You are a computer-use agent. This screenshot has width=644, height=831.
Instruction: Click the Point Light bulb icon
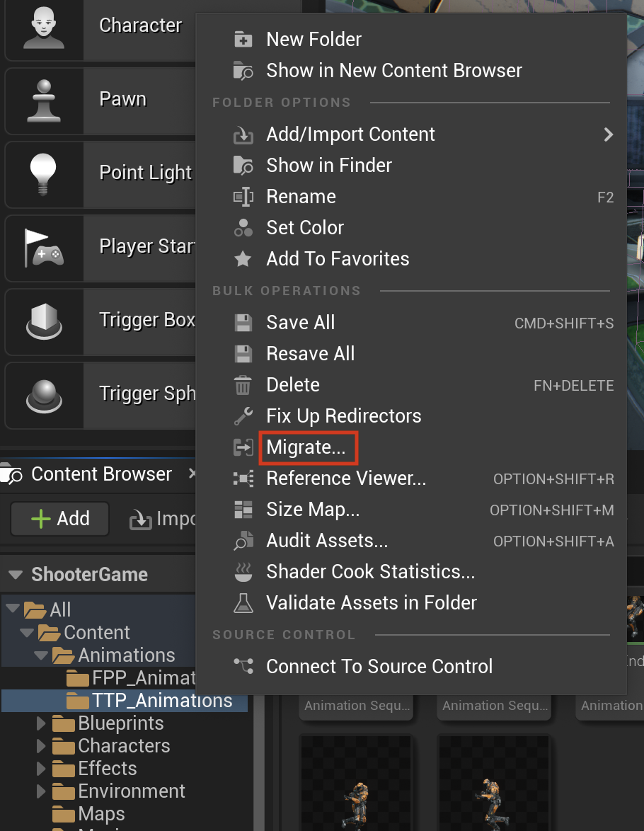pos(43,174)
